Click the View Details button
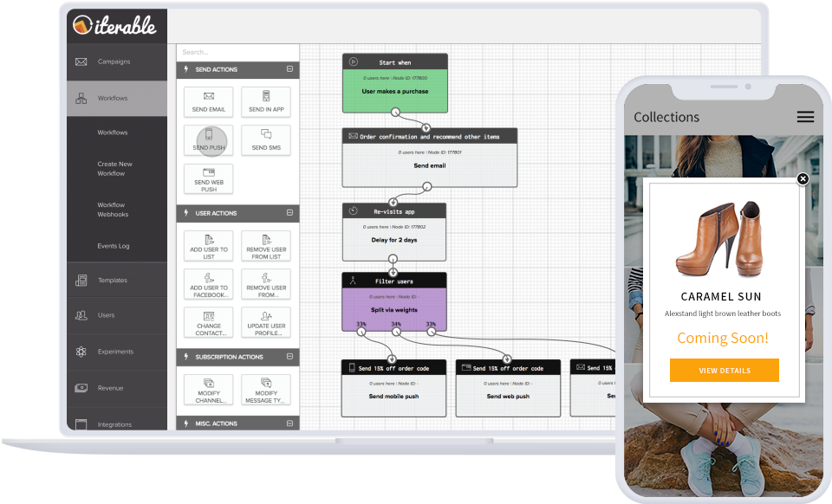The height and width of the screenshot is (504, 832). click(724, 371)
